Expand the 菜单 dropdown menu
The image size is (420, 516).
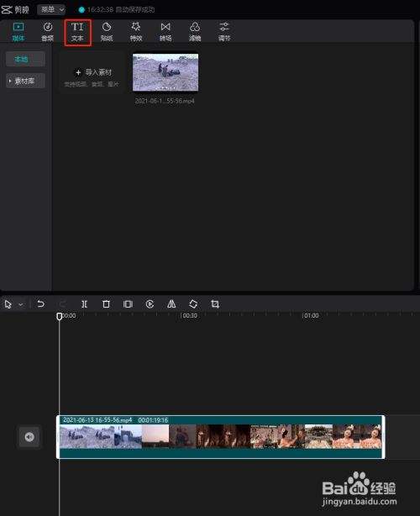click(51, 9)
